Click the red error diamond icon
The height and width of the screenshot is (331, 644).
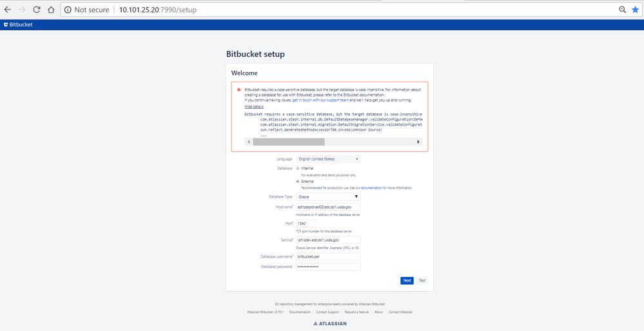pos(239,90)
